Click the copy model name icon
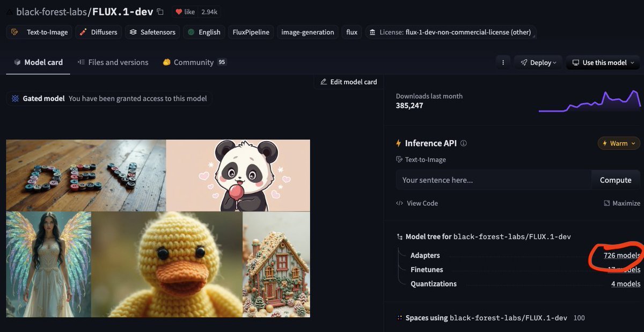 coord(160,12)
